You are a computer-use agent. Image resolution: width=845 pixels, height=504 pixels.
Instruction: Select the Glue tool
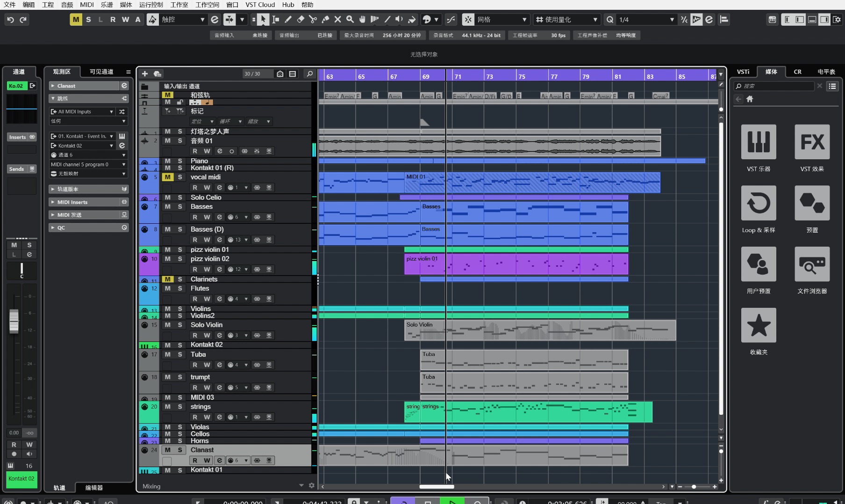325,20
